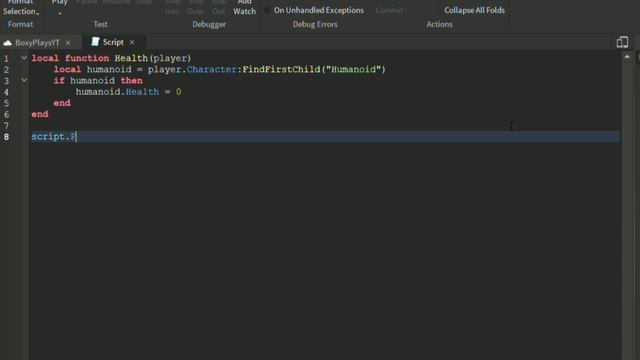Click the 'Character' property on line 2

point(212,69)
